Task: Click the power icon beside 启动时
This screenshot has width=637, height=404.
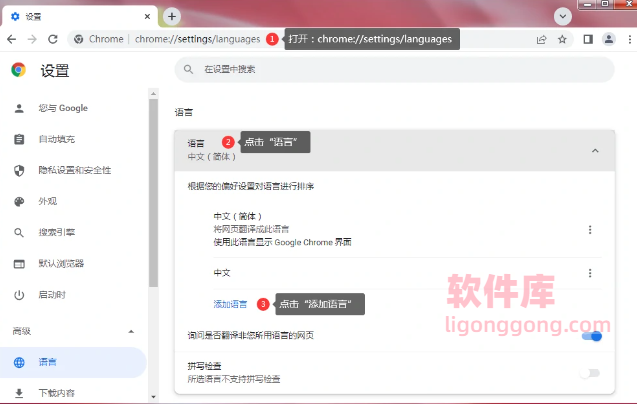Action: [19, 295]
